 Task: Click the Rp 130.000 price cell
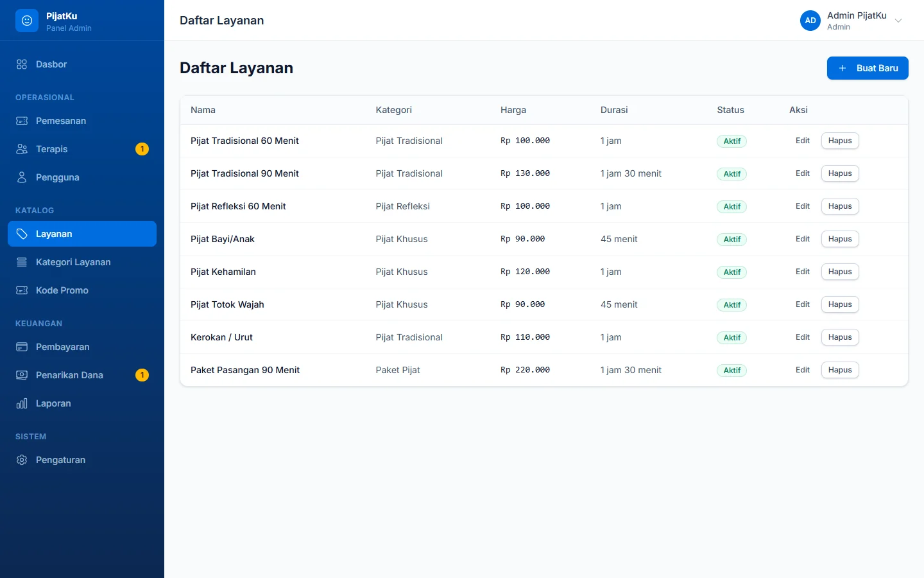click(525, 173)
